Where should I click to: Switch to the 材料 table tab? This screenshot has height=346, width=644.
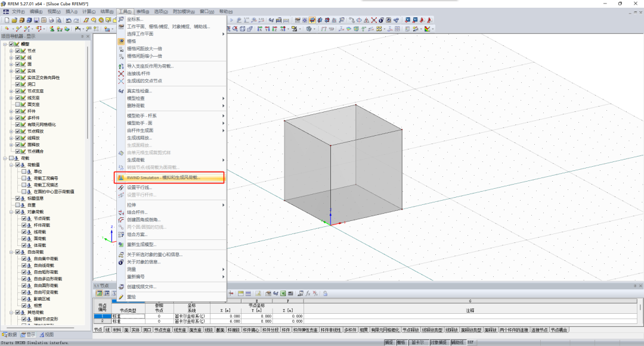[x=117, y=330]
